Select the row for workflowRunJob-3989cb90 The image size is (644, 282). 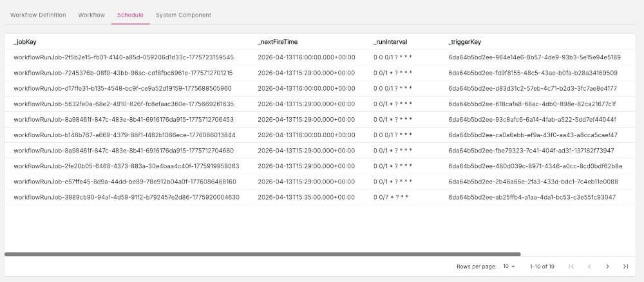[x=126, y=197]
